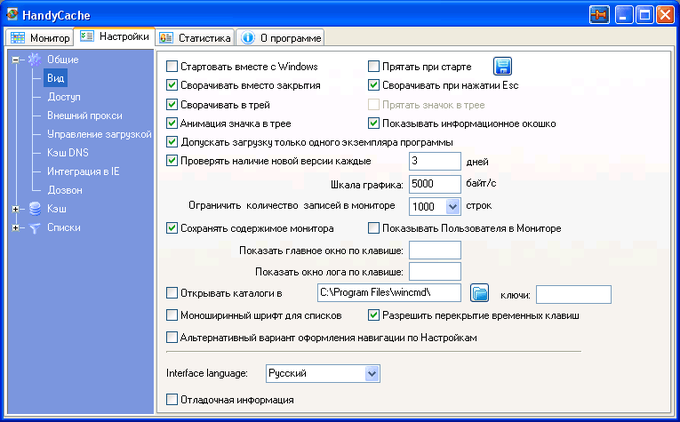
Task: Toggle Допускать загрузку только одного экземпляра checkbox
Action: pyautogui.click(x=172, y=142)
